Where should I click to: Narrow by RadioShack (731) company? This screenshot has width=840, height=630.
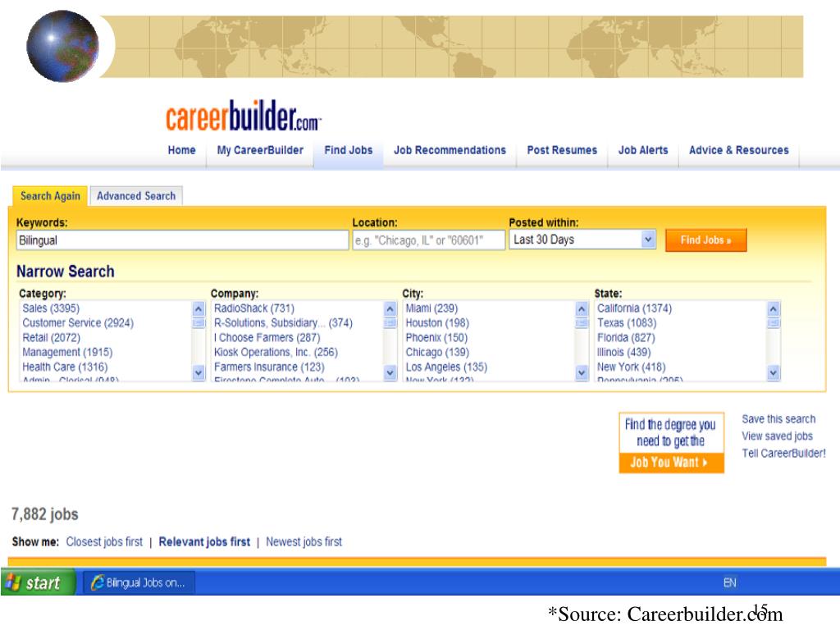[x=254, y=308]
